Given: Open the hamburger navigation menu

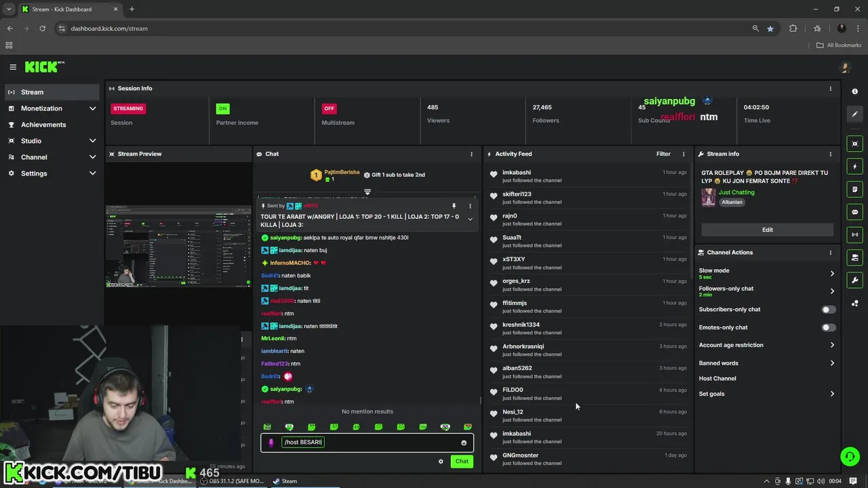Looking at the screenshot, I should (x=13, y=67).
